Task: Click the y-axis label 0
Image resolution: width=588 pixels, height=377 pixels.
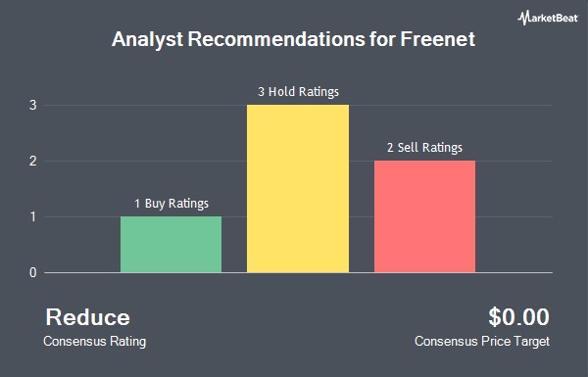Action: [x=33, y=273]
